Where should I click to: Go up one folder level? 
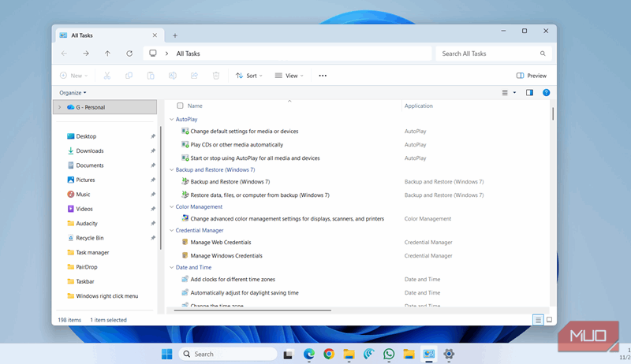(x=107, y=54)
